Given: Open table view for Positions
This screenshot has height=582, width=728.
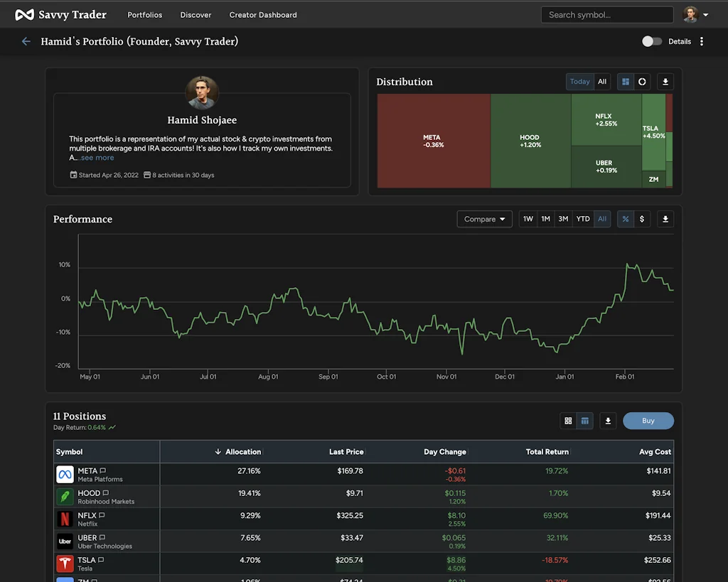Looking at the screenshot, I should pyautogui.click(x=584, y=421).
